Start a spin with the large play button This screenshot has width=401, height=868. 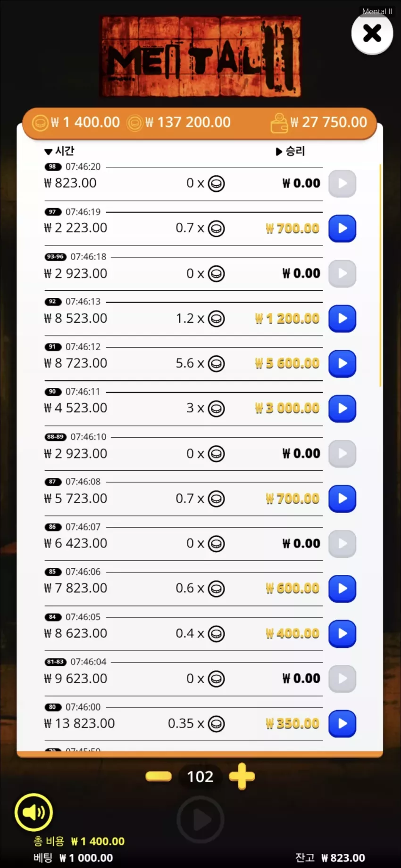[x=200, y=820]
